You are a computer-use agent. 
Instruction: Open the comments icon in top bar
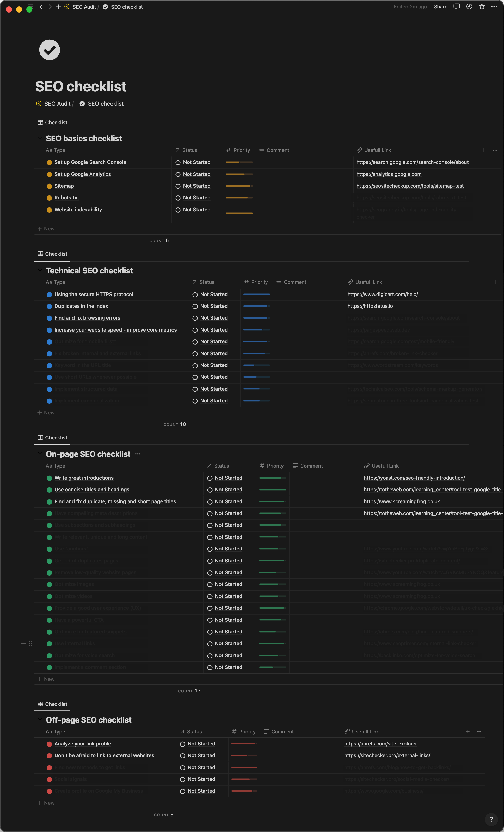click(x=456, y=7)
